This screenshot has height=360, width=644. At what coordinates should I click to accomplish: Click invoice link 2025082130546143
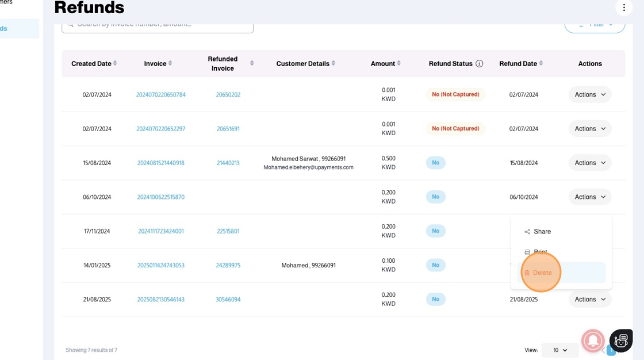click(161, 299)
